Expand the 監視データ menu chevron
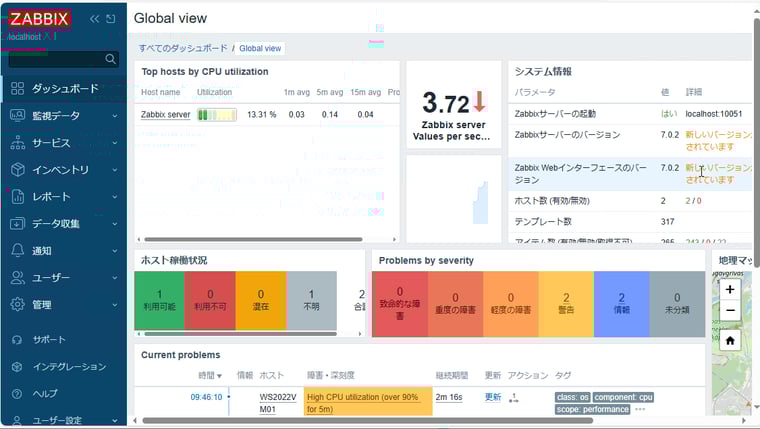 (x=115, y=116)
